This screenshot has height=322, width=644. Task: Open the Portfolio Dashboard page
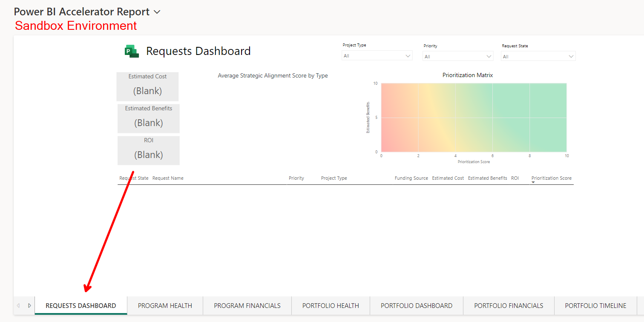416,305
